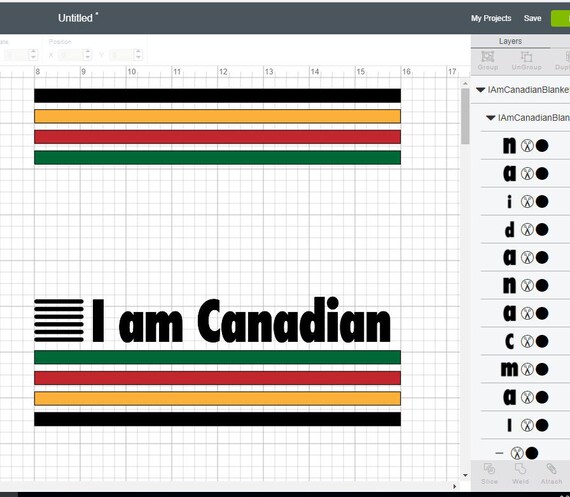Select the dash shape layer thumbnail

(x=499, y=453)
